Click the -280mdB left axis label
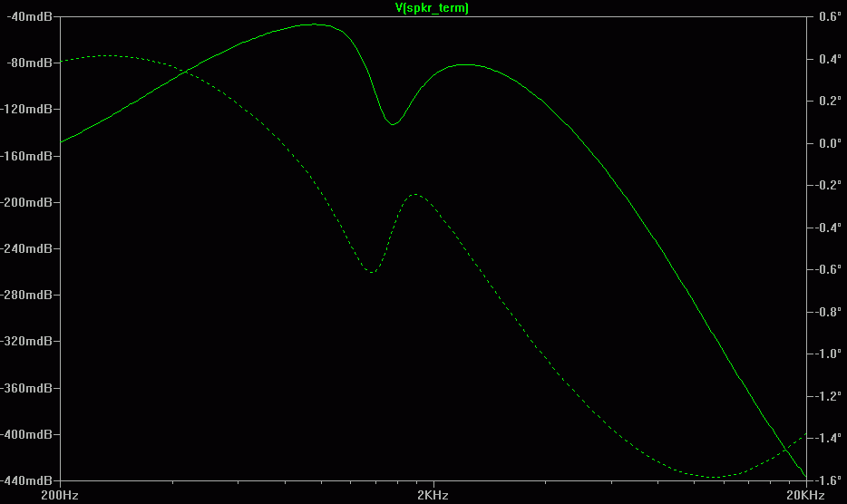The image size is (847, 504). coord(26,295)
